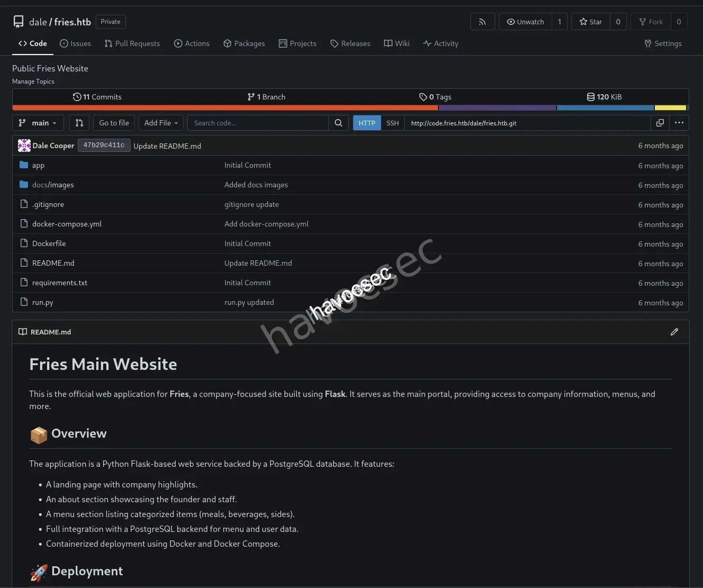Switch to the Pull Requests tab
The width and height of the screenshot is (703, 588).
(x=132, y=43)
